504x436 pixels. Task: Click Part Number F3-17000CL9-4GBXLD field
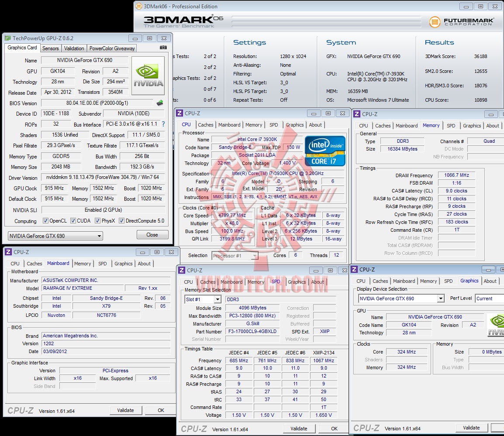coord(252,331)
